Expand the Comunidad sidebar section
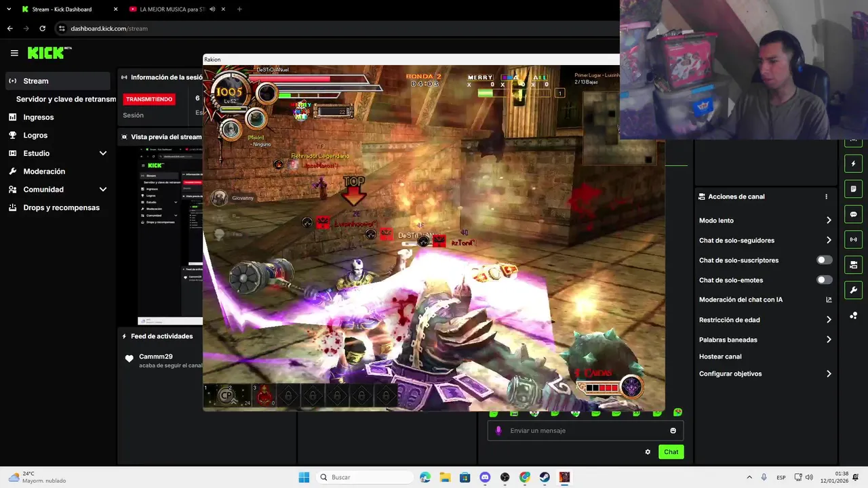Image resolution: width=868 pixels, height=488 pixels. click(103, 190)
